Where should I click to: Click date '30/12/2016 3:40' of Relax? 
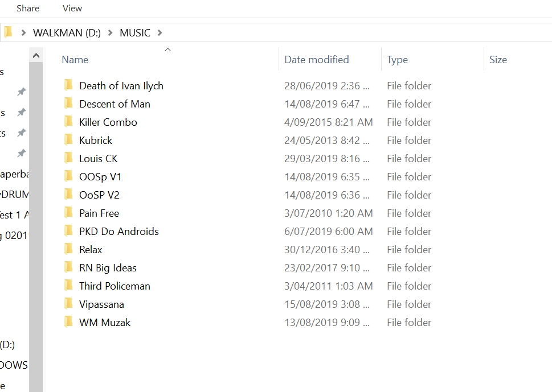(x=327, y=250)
